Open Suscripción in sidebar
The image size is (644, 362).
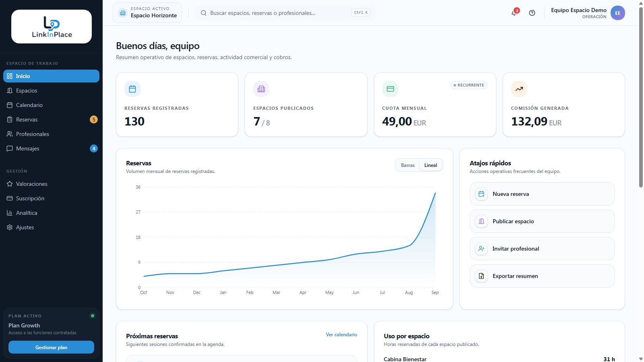(x=51, y=198)
